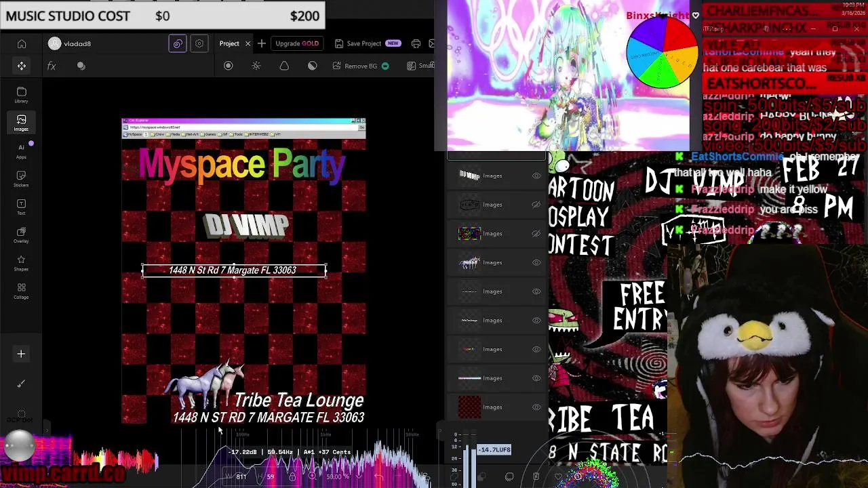Screen dimensions: 868x488
Task: Open the fx effects tool
Action: 52,66
